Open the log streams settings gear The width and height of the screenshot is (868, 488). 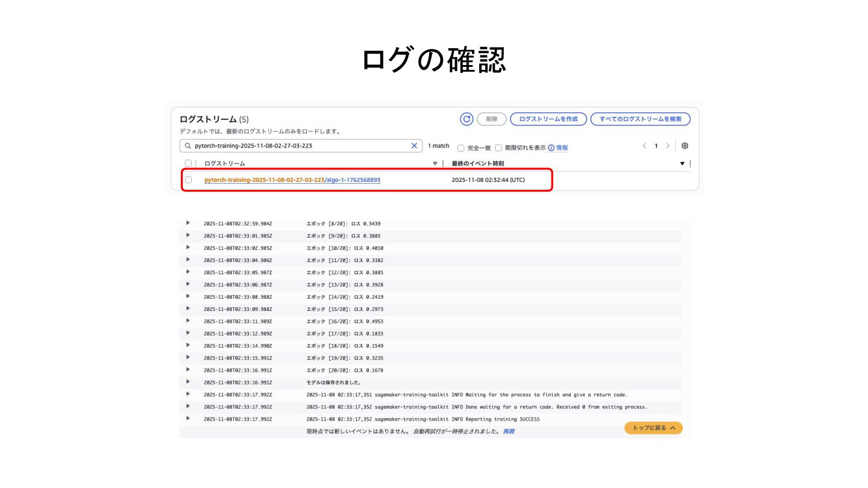685,146
